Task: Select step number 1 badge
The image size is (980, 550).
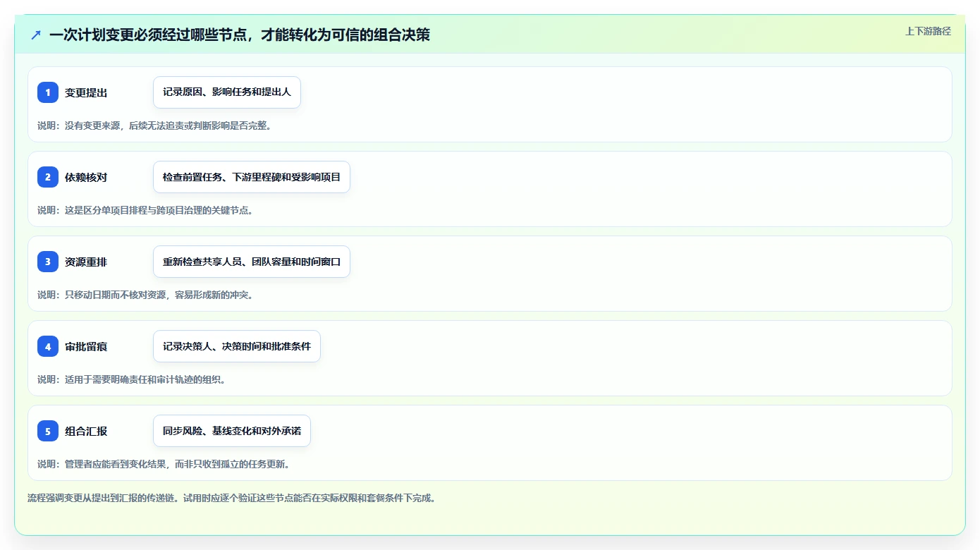Action: 48,92
